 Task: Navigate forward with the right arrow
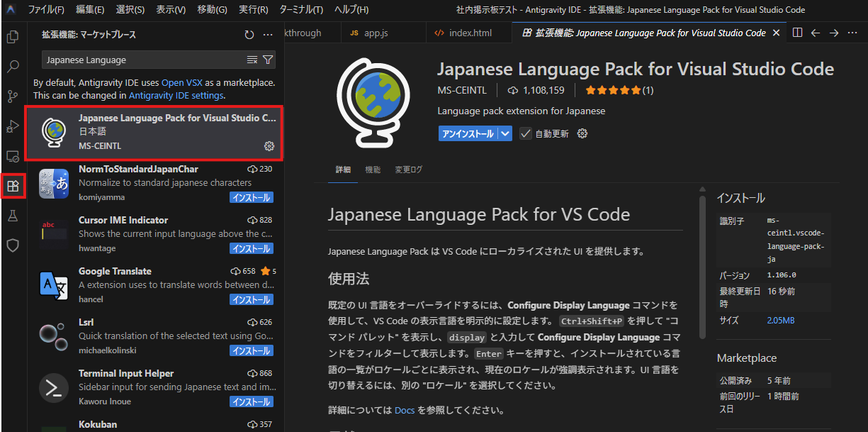point(834,33)
